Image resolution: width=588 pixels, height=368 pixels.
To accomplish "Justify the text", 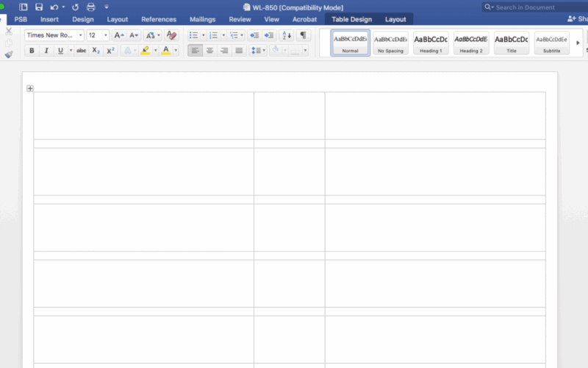I will tap(239, 50).
